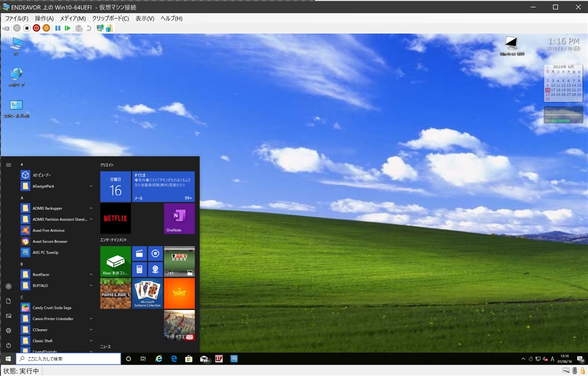Viewport: 588px width, 376px height.
Task: Click the Windows Start button
Action: click(8, 359)
